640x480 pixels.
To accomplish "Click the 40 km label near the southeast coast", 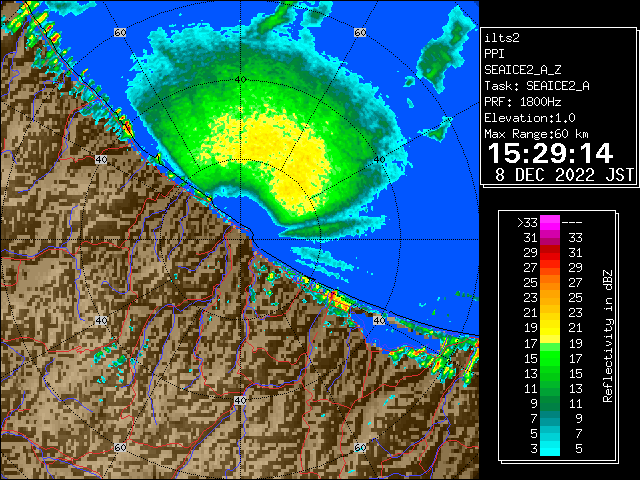I will tap(379, 320).
